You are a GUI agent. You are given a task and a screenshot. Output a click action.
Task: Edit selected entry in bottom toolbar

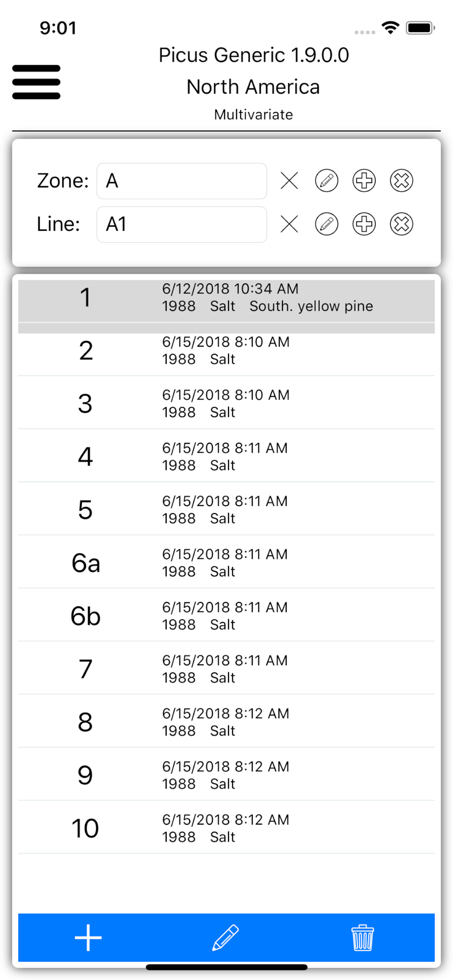[226, 938]
